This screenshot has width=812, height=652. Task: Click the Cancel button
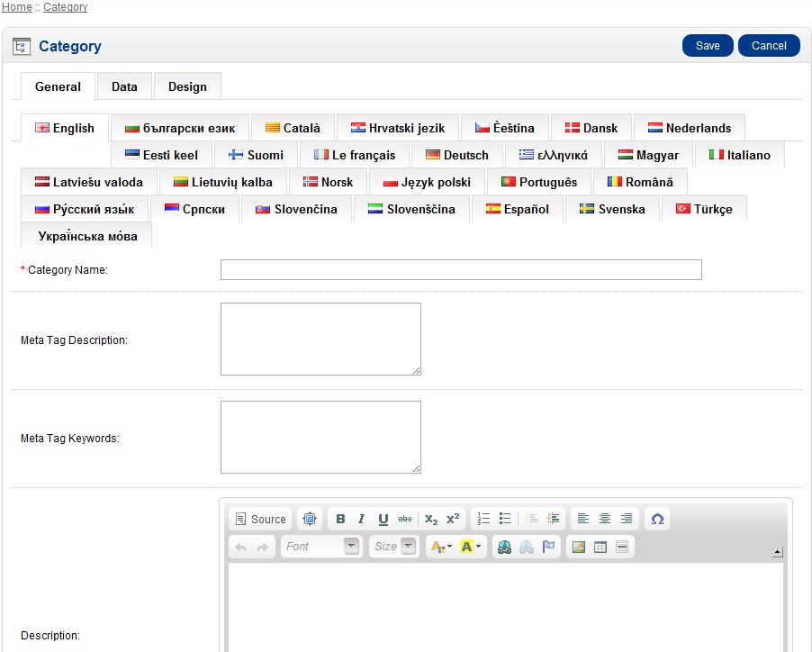[769, 46]
